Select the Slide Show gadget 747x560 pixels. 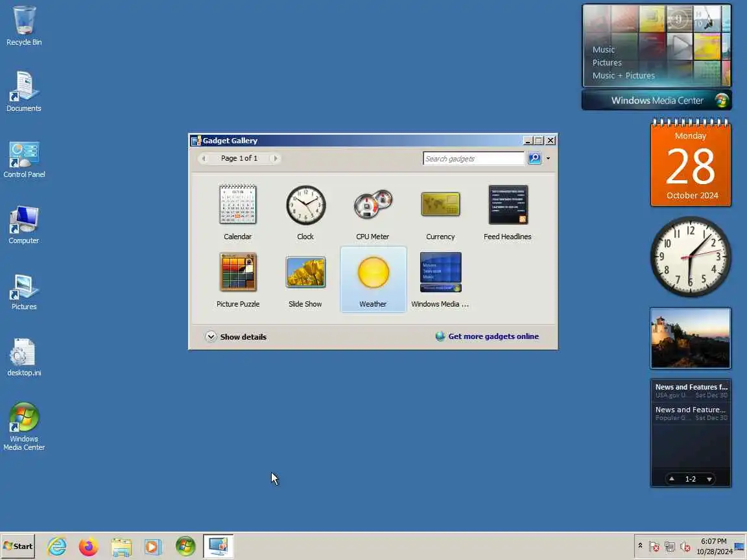coord(305,279)
